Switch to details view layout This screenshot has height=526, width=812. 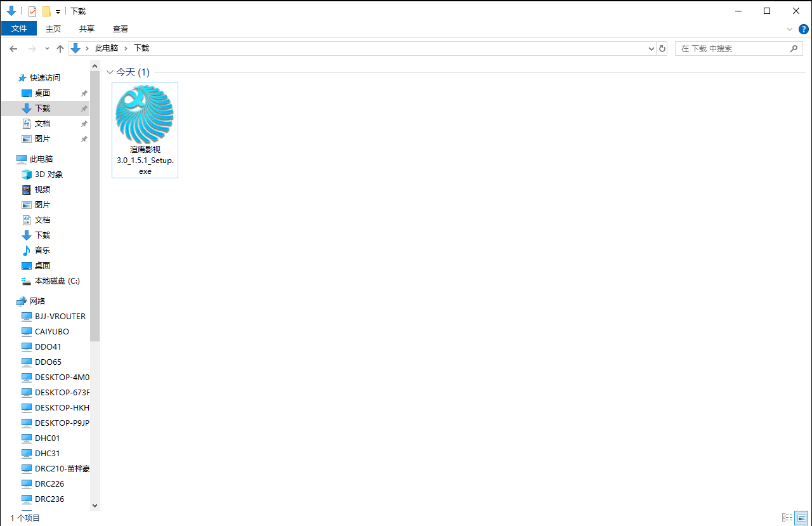787,518
